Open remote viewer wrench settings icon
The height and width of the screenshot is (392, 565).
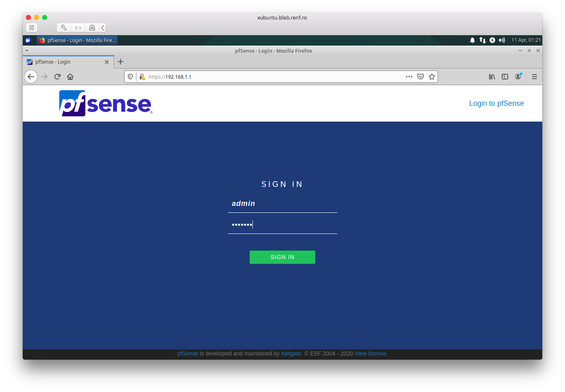tap(64, 28)
